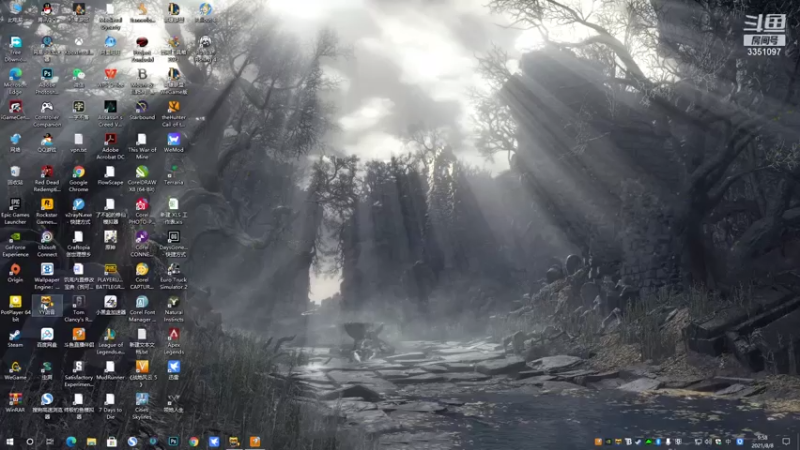Open Task View from the taskbar
This screenshot has height=450, width=800.
pos(49,441)
